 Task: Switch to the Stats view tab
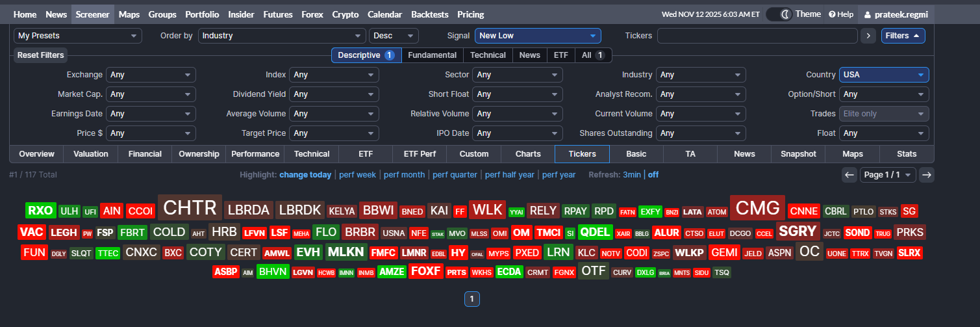pyautogui.click(x=907, y=154)
